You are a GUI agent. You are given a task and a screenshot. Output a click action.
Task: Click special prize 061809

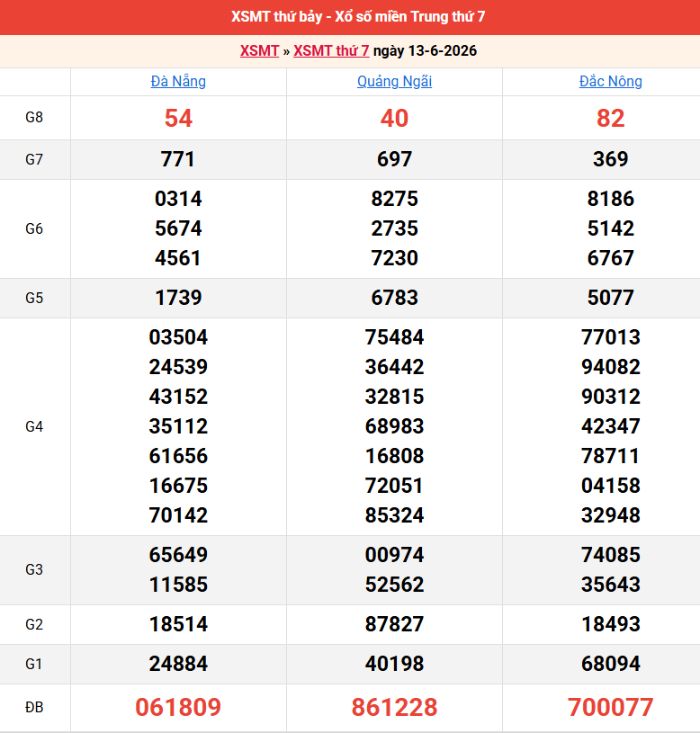178,707
